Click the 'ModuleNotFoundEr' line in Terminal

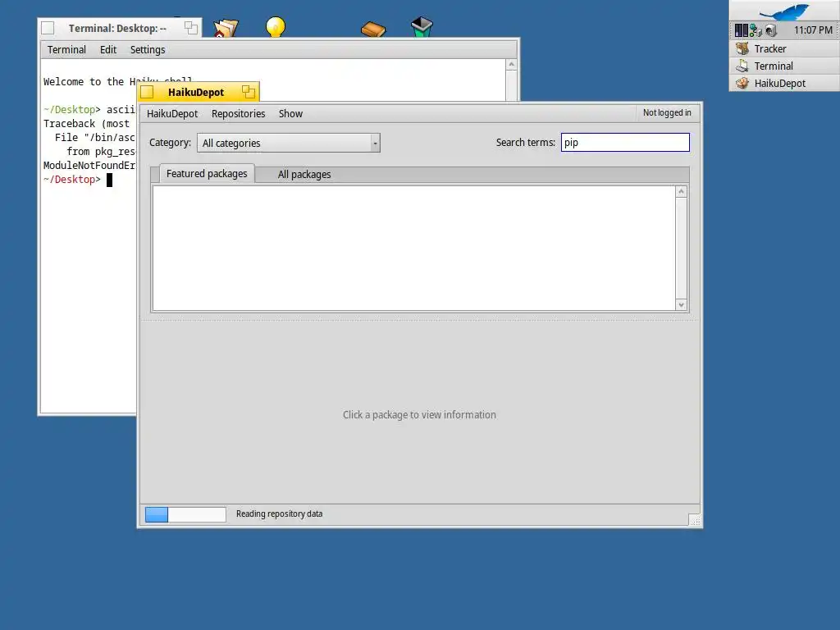(x=89, y=166)
